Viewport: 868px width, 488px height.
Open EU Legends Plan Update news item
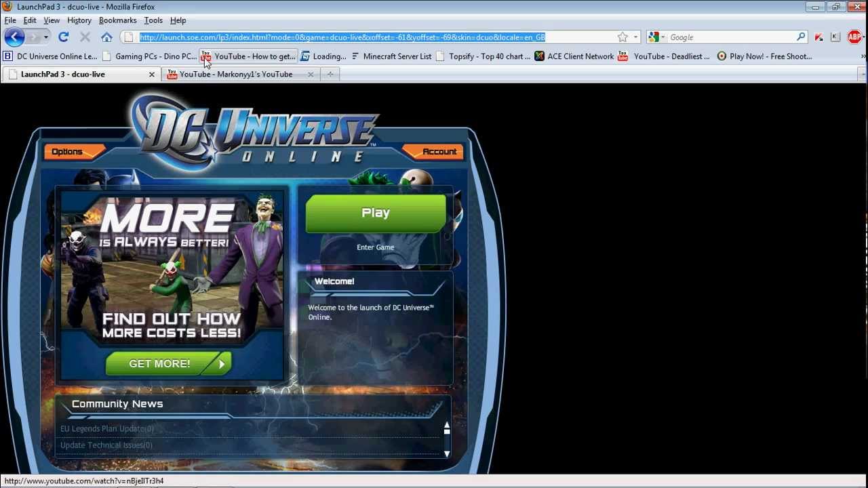click(x=107, y=428)
